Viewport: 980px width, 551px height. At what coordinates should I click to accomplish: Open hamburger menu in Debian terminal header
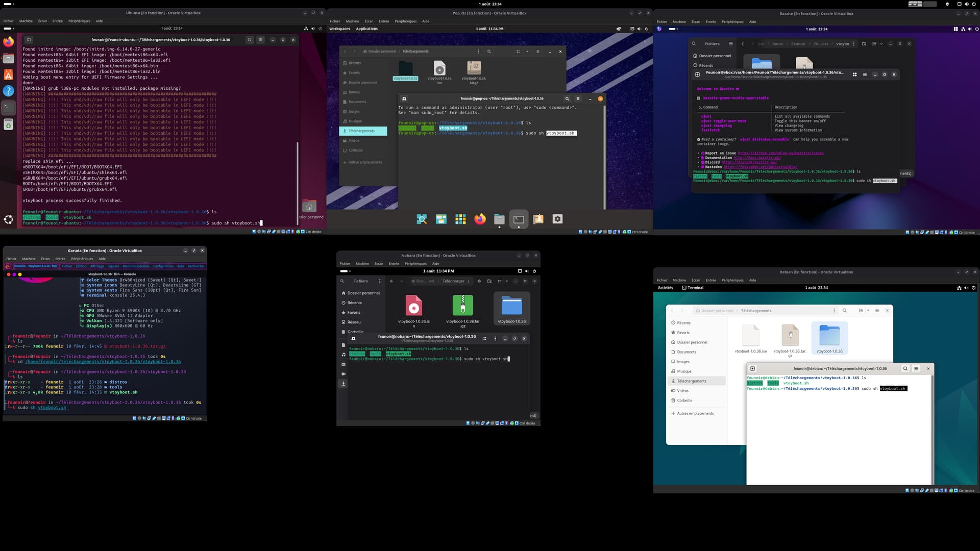[x=916, y=368]
